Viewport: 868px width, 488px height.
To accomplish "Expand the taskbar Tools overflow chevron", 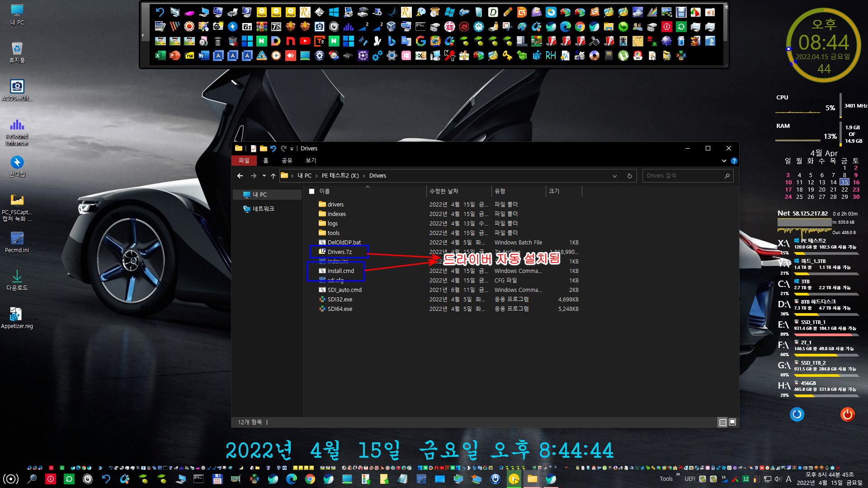I will pyautogui.click(x=678, y=474).
